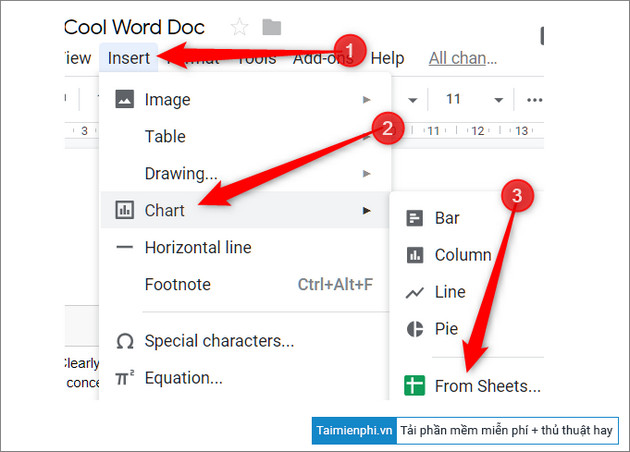Open the three-dot more toolbar options
Image resolution: width=630 pixels, height=452 pixels.
point(534,100)
